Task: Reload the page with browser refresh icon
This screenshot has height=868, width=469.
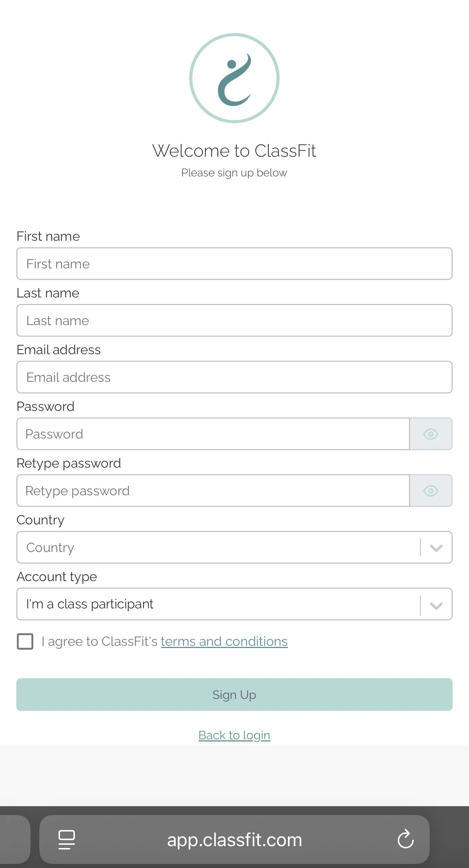Action: coord(405,840)
